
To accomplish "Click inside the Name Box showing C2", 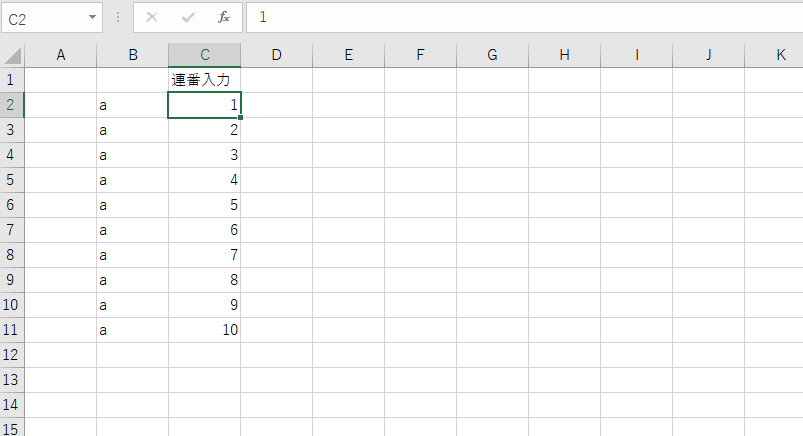I will point(45,18).
